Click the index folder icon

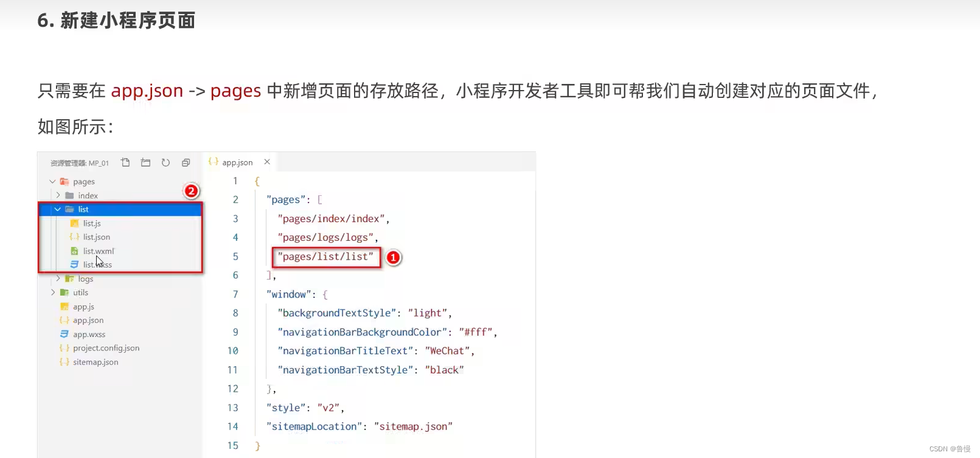69,195
